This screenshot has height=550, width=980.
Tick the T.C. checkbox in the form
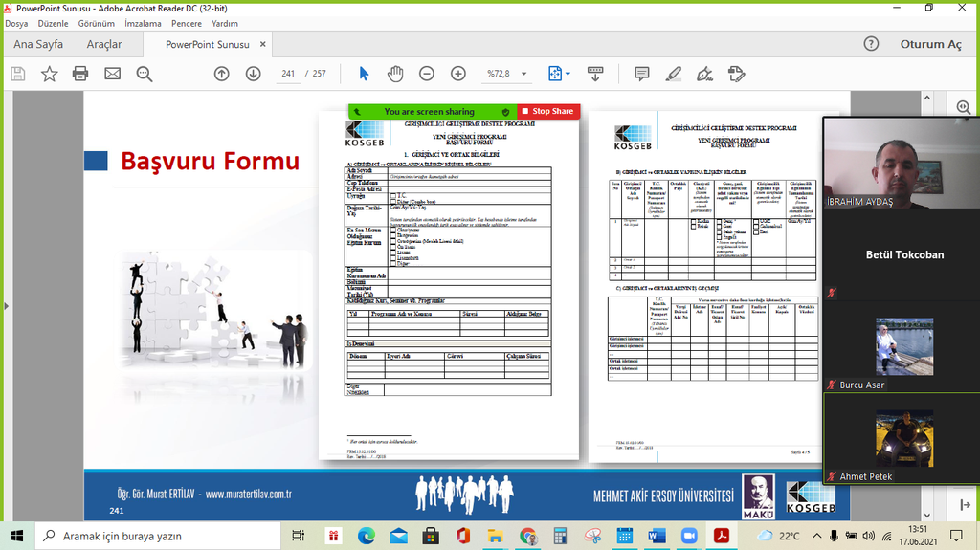pyautogui.click(x=391, y=195)
